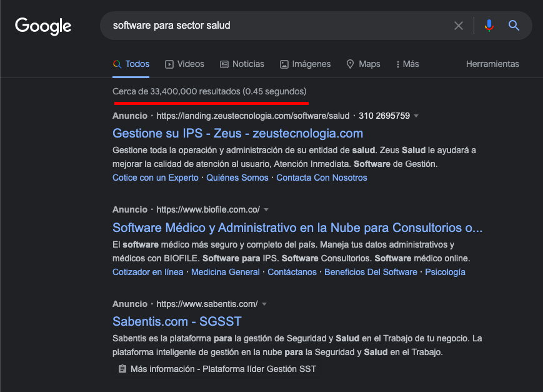543x392 pixels.
Task: Submit search with the magnifying glass icon
Action: 514,25
